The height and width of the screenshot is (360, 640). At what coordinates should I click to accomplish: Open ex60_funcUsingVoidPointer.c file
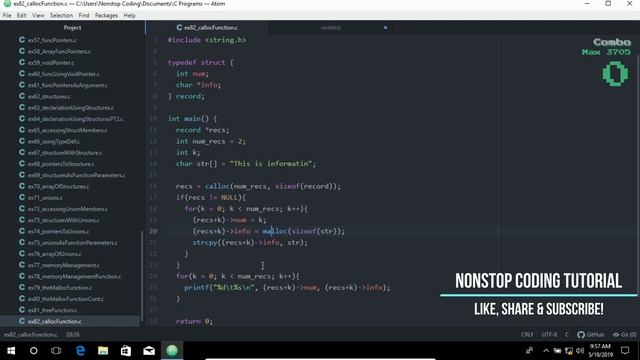pos(63,74)
